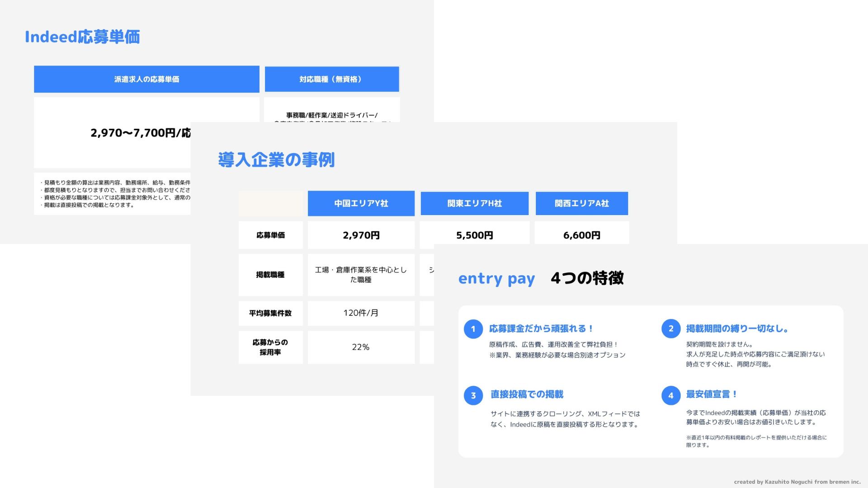Click the "関西エリアA社" blue header

581,203
